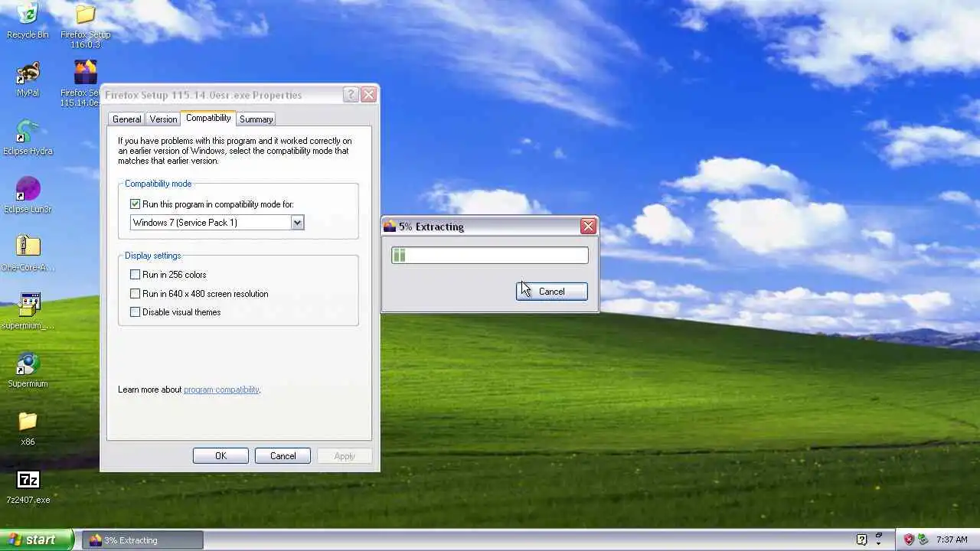This screenshot has width=980, height=551.
Task: Uncheck Run this program in compatibility mode
Action: point(136,204)
